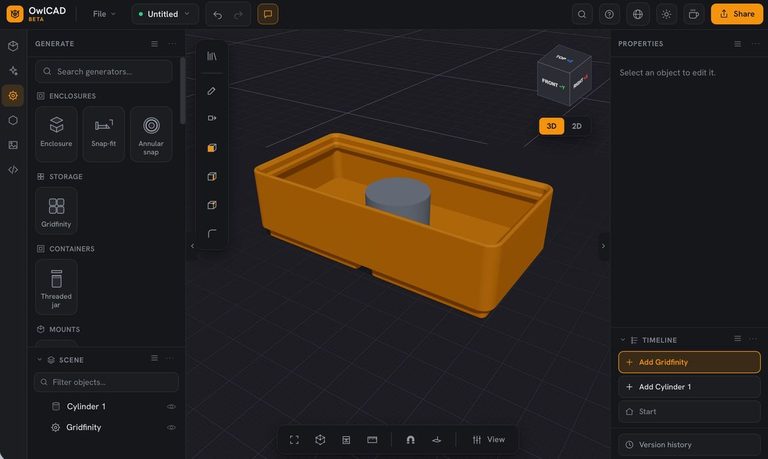Switch theme with the sun icon
The image size is (768, 459).
pyautogui.click(x=666, y=14)
